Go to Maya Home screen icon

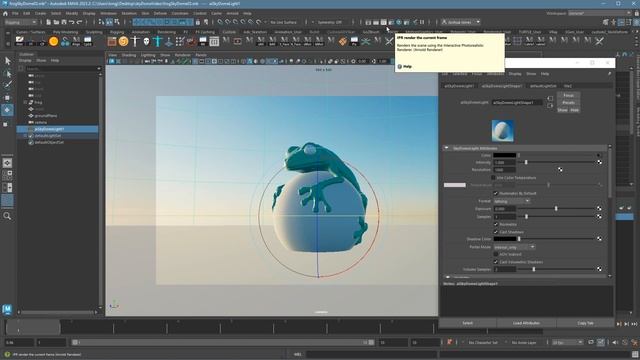click(x=5, y=13)
